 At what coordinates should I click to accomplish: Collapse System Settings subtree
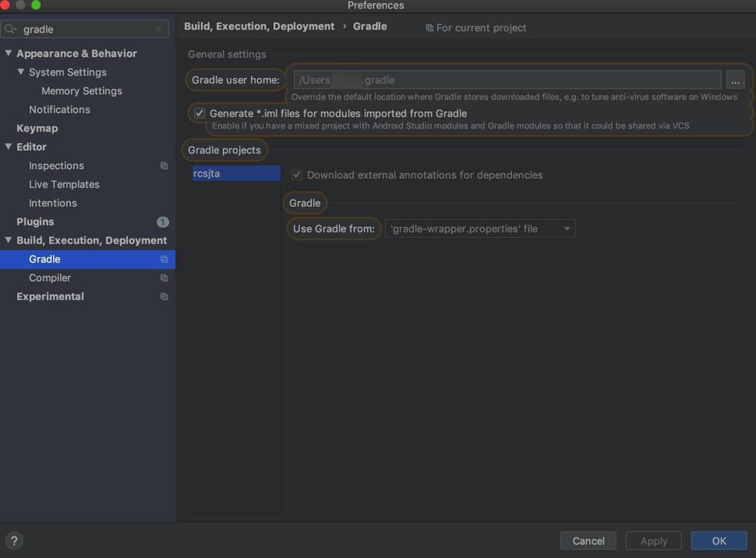point(21,72)
